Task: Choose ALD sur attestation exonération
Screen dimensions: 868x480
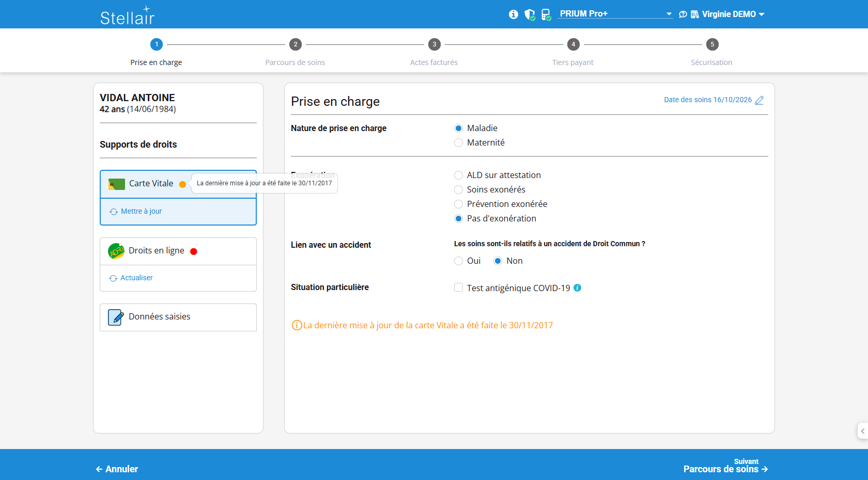Action: [458, 175]
